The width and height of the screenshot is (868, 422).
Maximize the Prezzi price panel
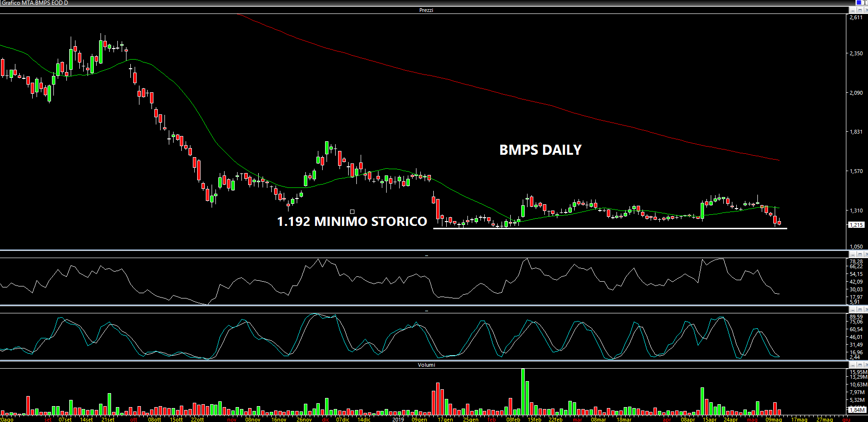point(860,10)
